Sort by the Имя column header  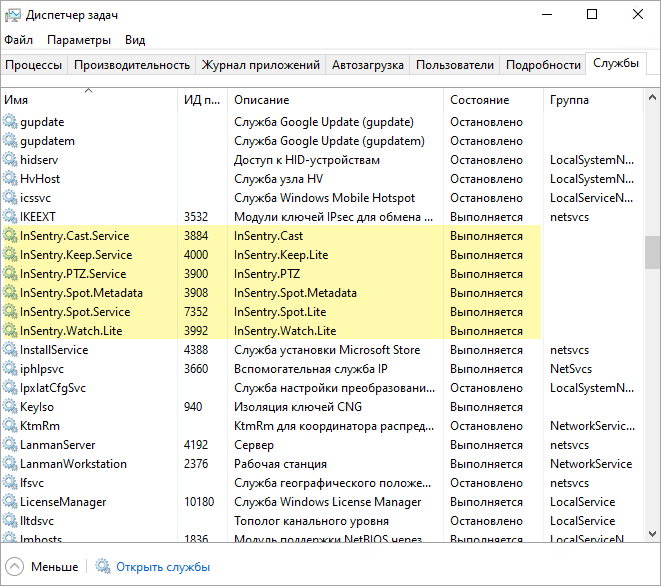point(89,100)
